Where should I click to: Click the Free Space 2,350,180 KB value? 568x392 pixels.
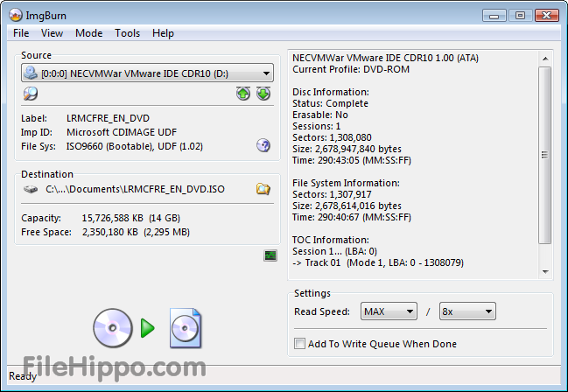(136, 232)
